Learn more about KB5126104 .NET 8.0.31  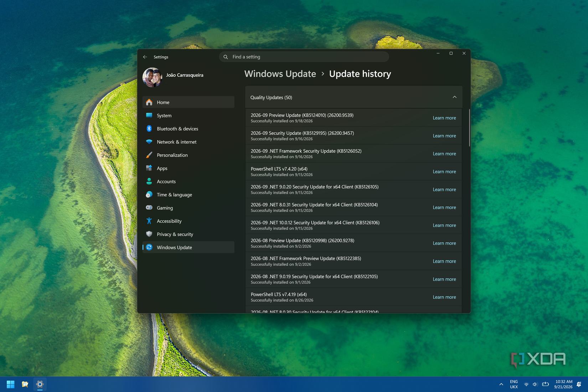point(444,207)
